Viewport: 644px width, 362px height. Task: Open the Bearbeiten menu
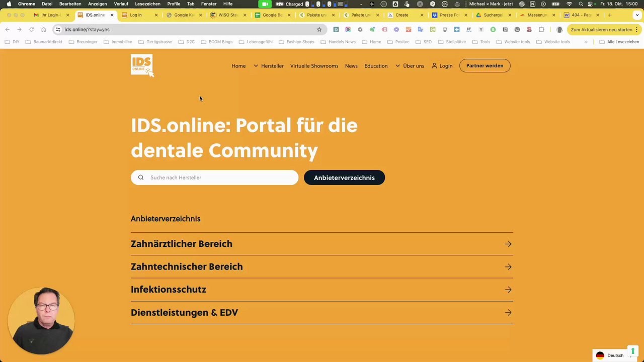pyautogui.click(x=70, y=4)
